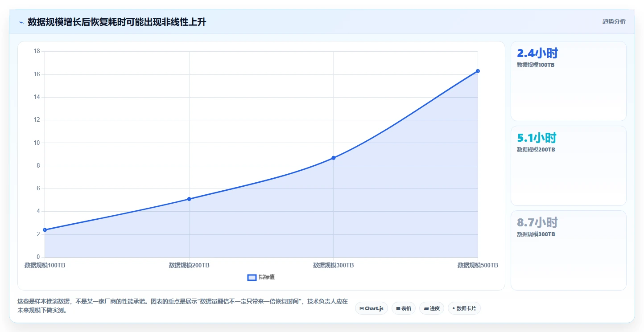Image resolution: width=644 pixels, height=332 pixels.
Task: Click the 数据规模200TB card caption
Action: [536, 150]
